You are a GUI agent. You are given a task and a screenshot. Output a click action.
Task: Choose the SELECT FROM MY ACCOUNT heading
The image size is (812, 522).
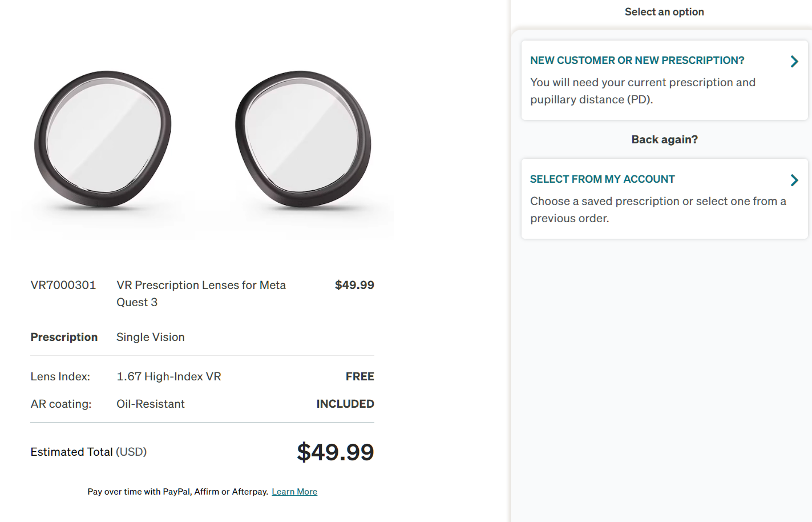click(602, 179)
